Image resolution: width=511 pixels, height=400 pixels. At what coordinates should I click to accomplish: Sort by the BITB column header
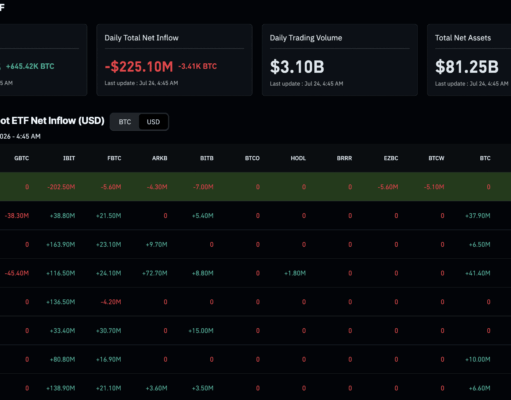click(x=207, y=158)
